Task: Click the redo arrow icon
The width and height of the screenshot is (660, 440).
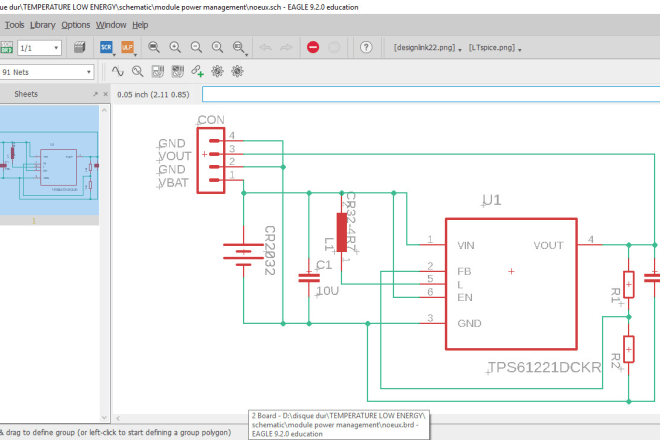Action: click(x=286, y=47)
